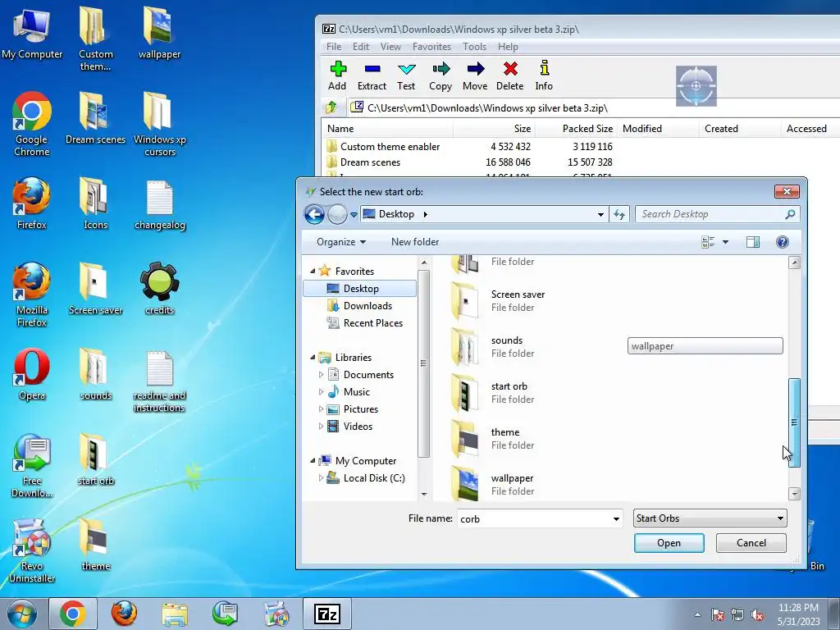Open the Start Orbs file type dropdown
840x630 pixels.
[710, 518]
